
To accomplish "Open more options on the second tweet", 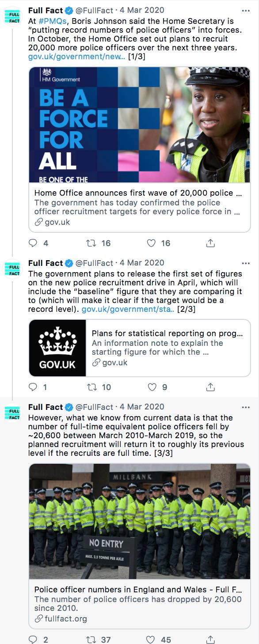I will click(x=246, y=263).
